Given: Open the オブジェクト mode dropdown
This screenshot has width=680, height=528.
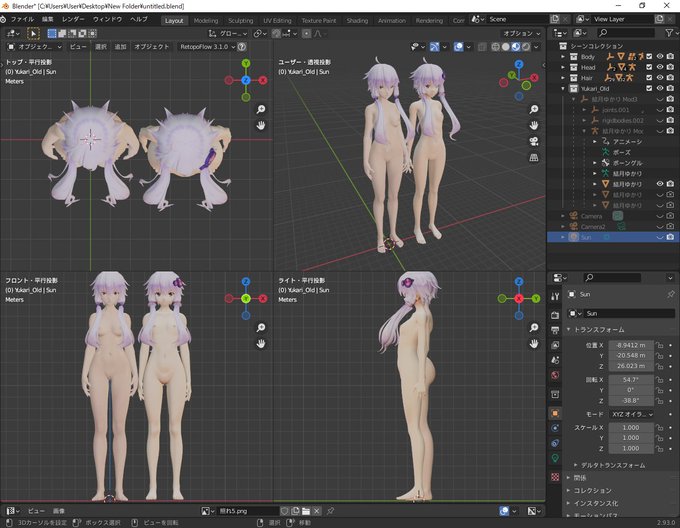Looking at the screenshot, I should tap(35, 46).
